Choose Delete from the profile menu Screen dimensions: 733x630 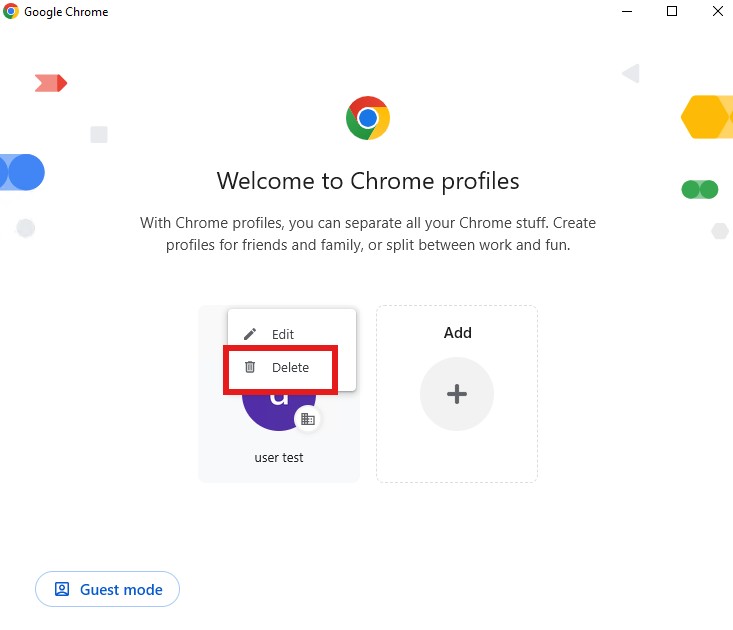click(x=292, y=367)
